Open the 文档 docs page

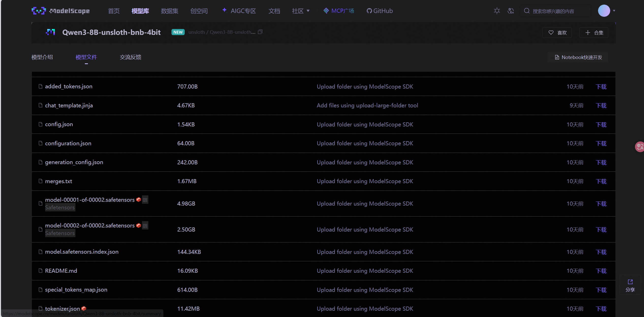pos(274,11)
